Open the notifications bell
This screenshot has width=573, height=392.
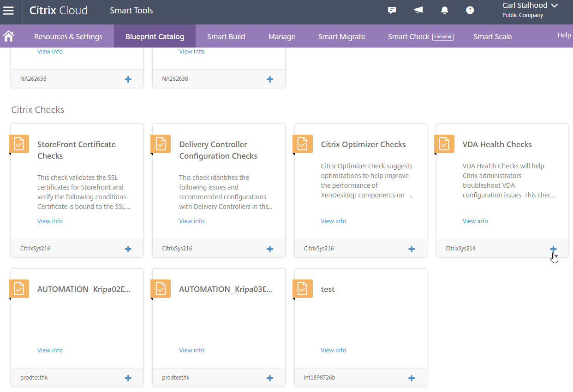(445, 10)
